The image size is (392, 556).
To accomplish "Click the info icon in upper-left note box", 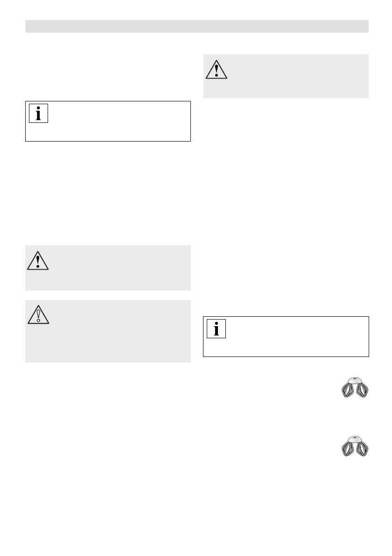I will (38, 114).
